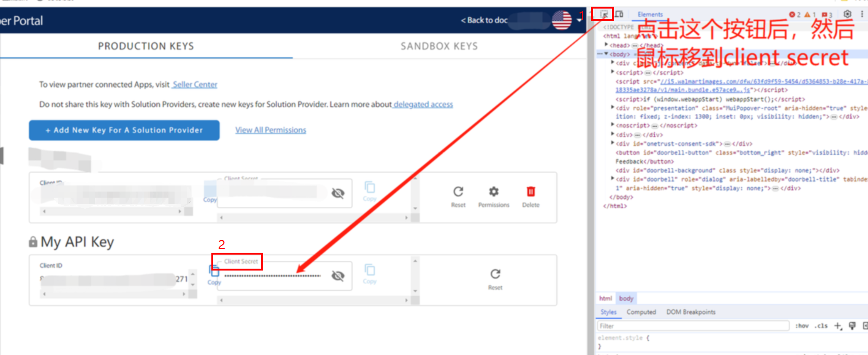
Task: Toggle the DevTools device toolbar icon
Action: tap(619, 14)
